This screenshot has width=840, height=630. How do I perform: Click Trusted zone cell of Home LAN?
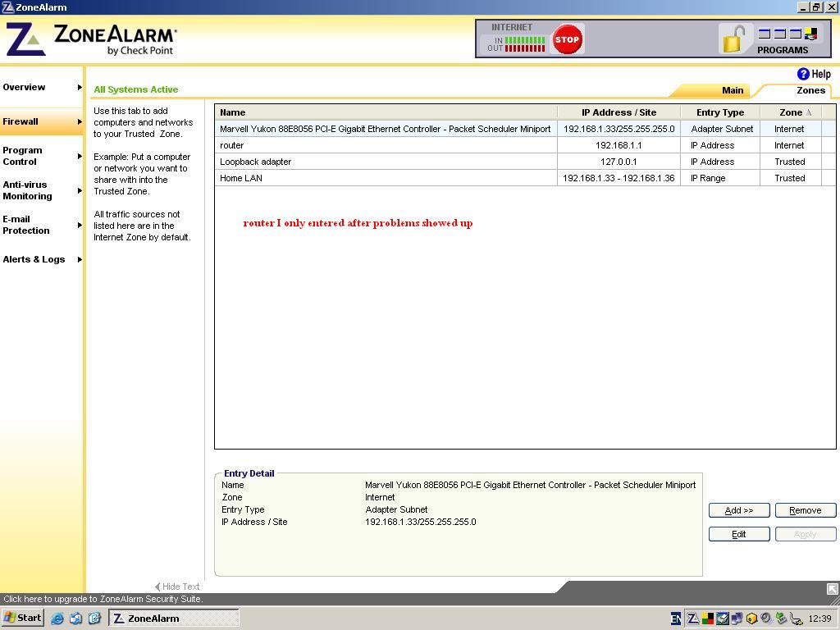[790, 178]
